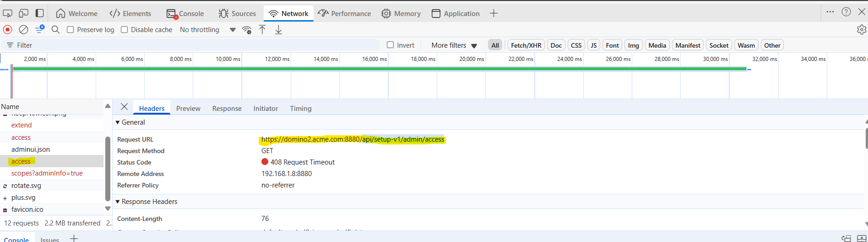
Task: Check the Disable cache option
Action: pos(124,30)
